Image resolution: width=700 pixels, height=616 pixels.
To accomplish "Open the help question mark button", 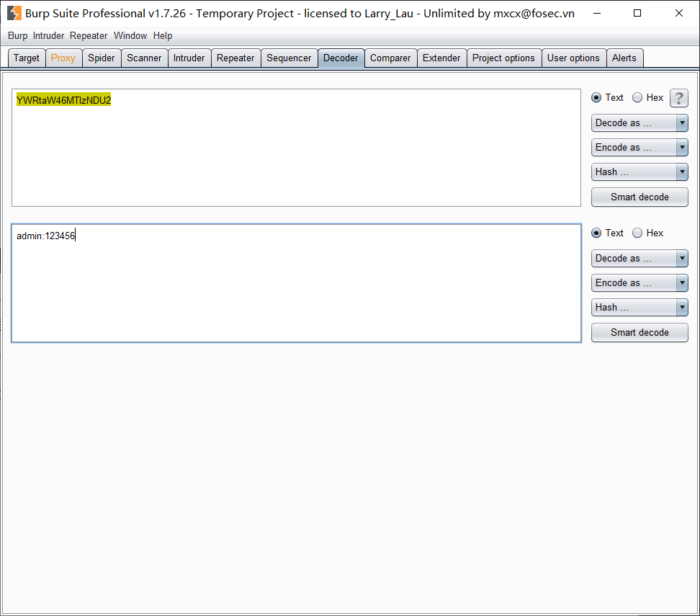I will pyautogui.click(x=678, y=98).
